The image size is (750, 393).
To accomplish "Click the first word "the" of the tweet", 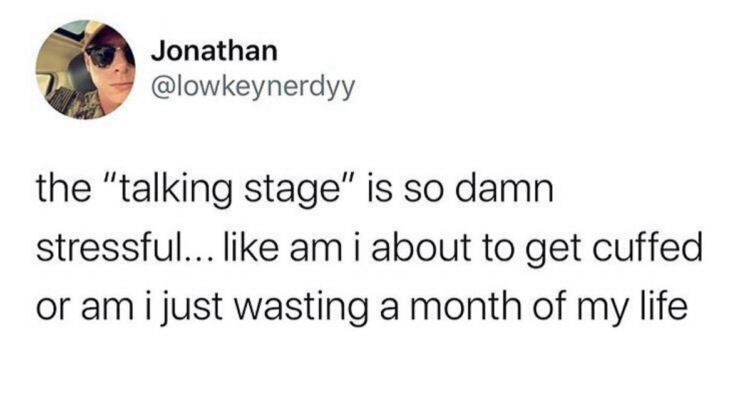I will [64, 189].
